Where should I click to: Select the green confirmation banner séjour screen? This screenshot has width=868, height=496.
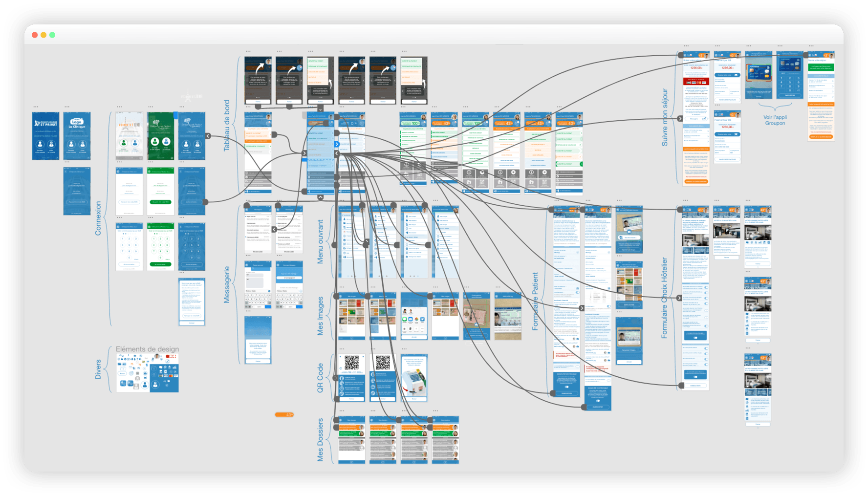tap(821, 96)
